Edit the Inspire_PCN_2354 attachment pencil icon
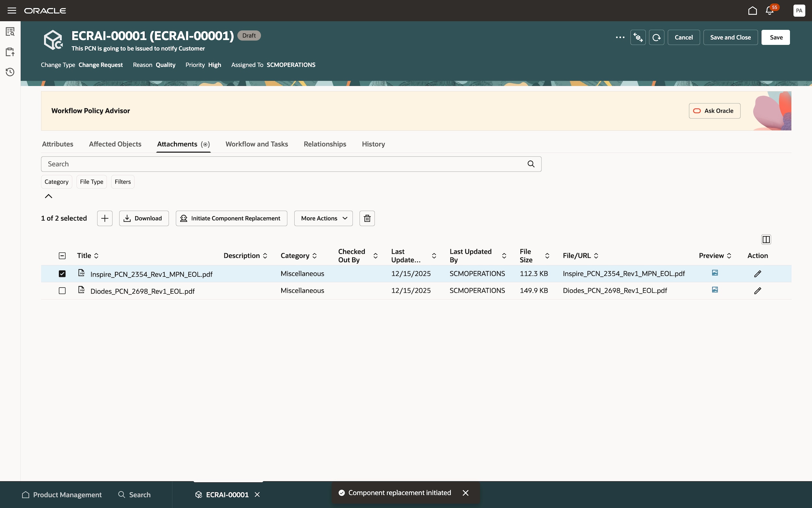 pos(757,274)
